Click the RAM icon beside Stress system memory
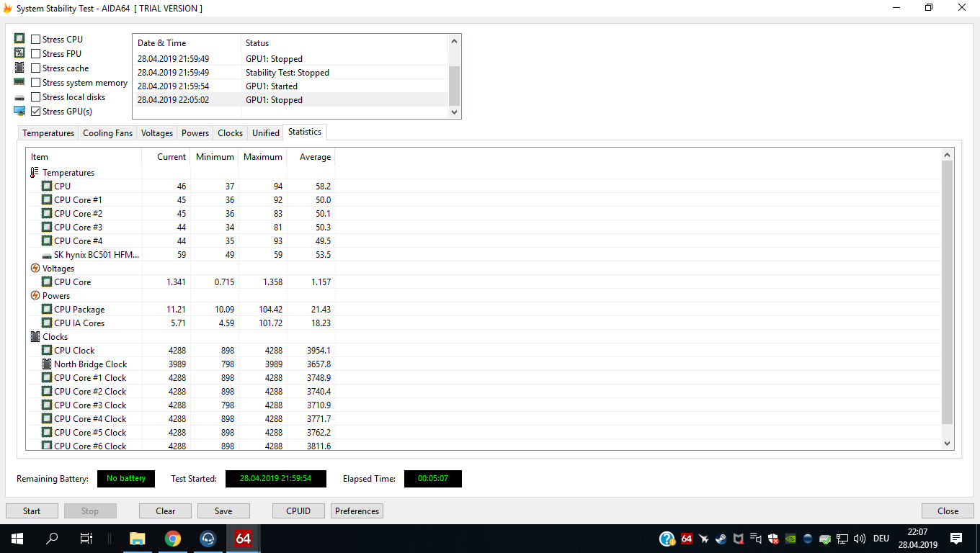Screen dimensions: 980x553 coord(19,82)
